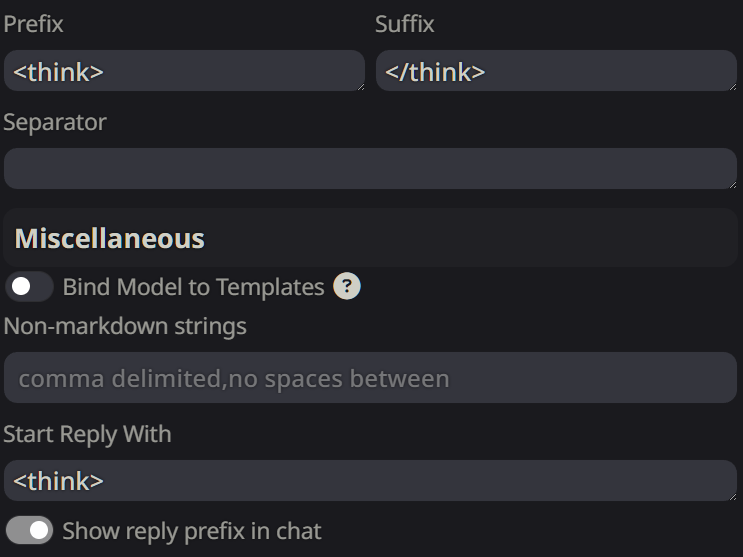Click the Prefix label
The width and height of the screenshot is (743, 557).
[x=33, y=24]
